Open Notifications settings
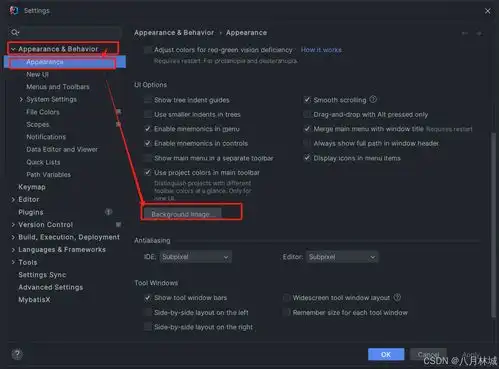The width and height of the screenshot is (499, 369). 46,137
